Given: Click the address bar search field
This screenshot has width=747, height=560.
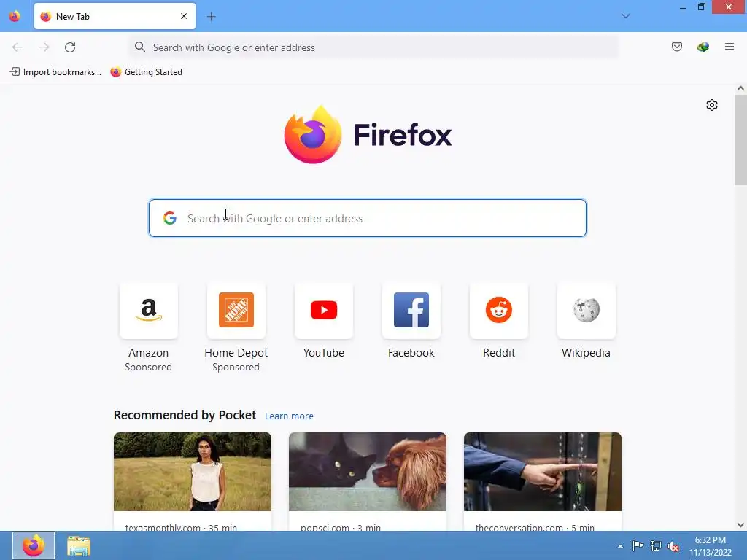Looking at the screenshot, I should pyautogui.click(x=373, y=47).
